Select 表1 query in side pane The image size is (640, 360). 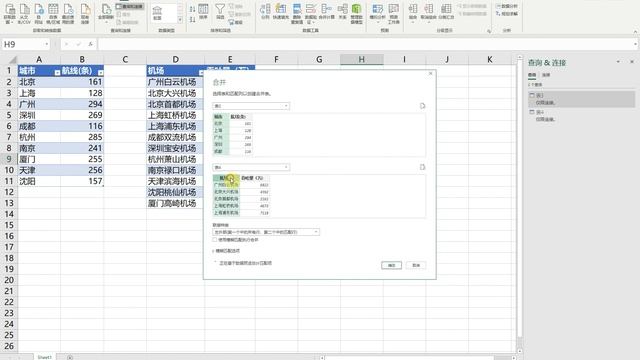pos(582,99)
